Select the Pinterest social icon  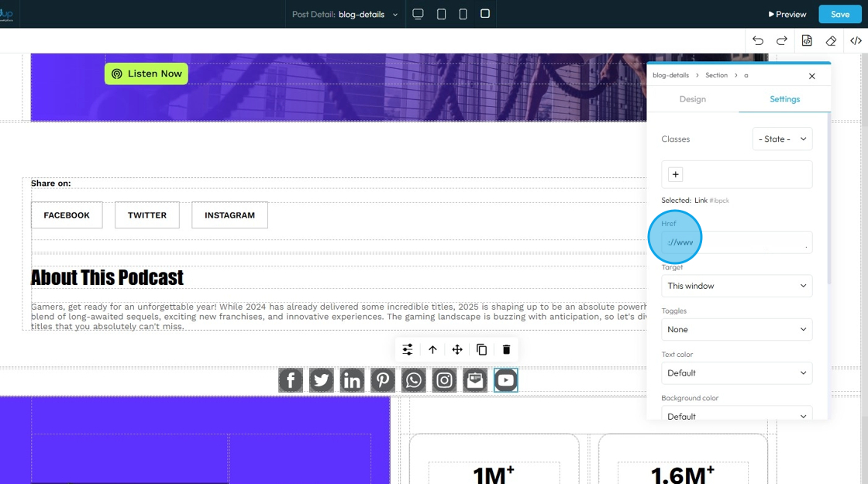point(383,380)
